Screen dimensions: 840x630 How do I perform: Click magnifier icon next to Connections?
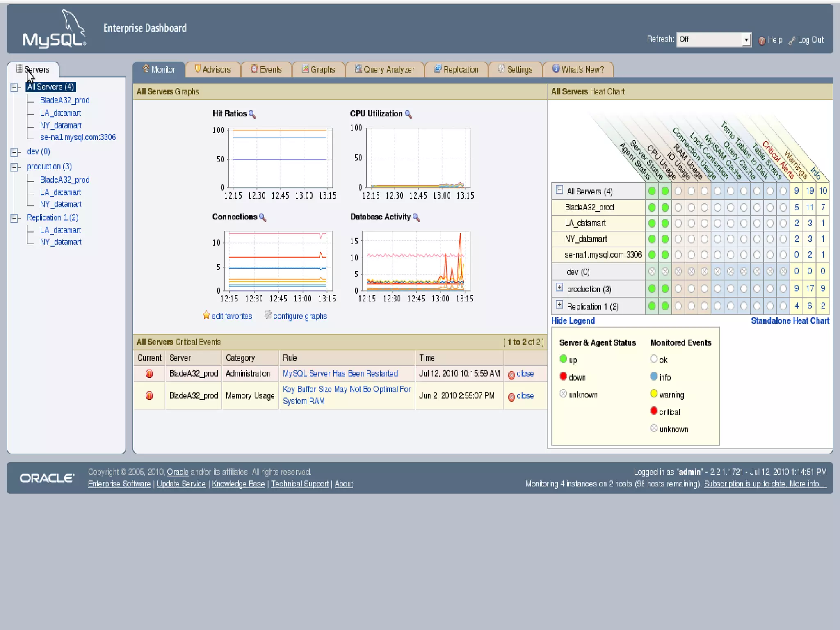262,218
